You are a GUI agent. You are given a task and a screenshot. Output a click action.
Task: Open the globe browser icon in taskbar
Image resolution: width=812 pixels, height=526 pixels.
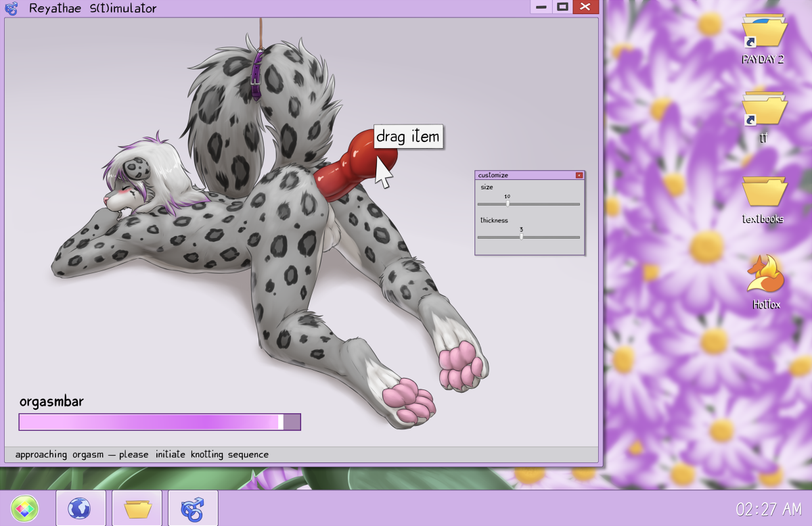(x=80, y=508)
